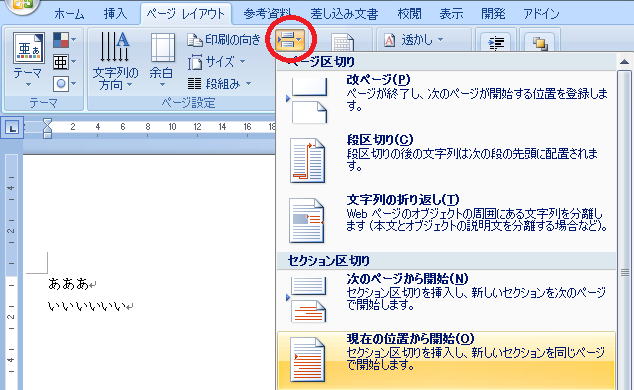Click the ruler tab selector button
This screenshot has width=634, height=390.
point(12,129)
